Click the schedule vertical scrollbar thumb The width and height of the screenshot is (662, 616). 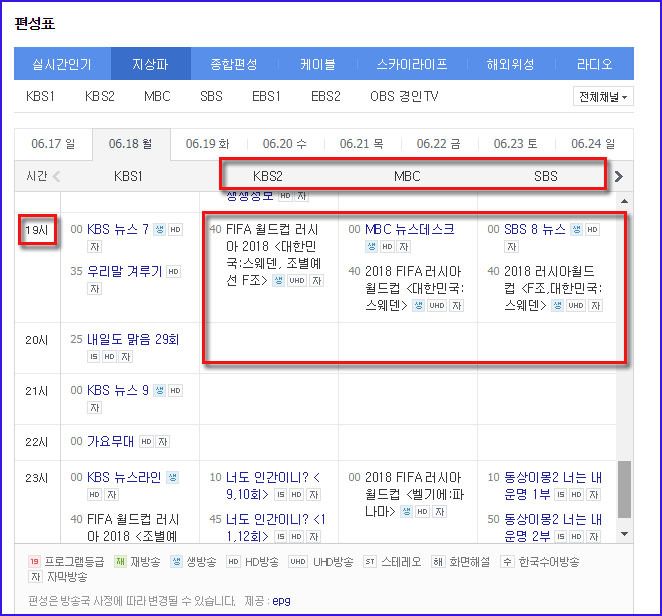click(x=624, y=489)
